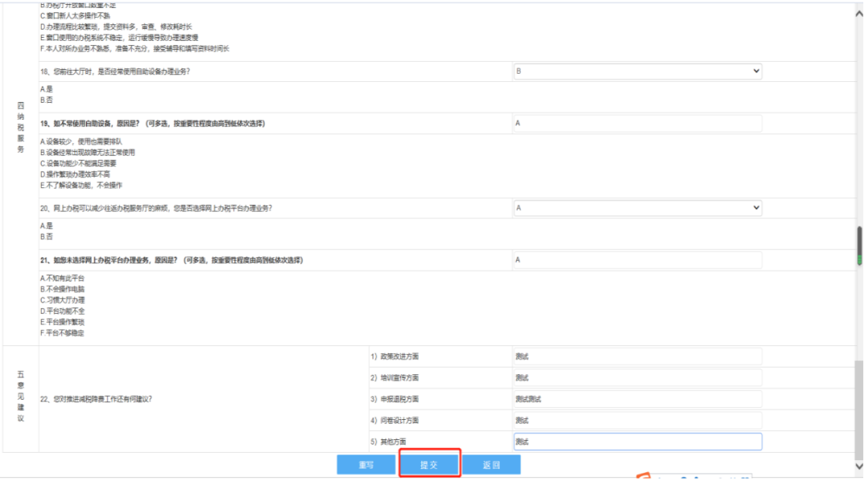Click the label '2) 培训宣传方面'
The image size is (868, 485).
click(x=395, y=377)
